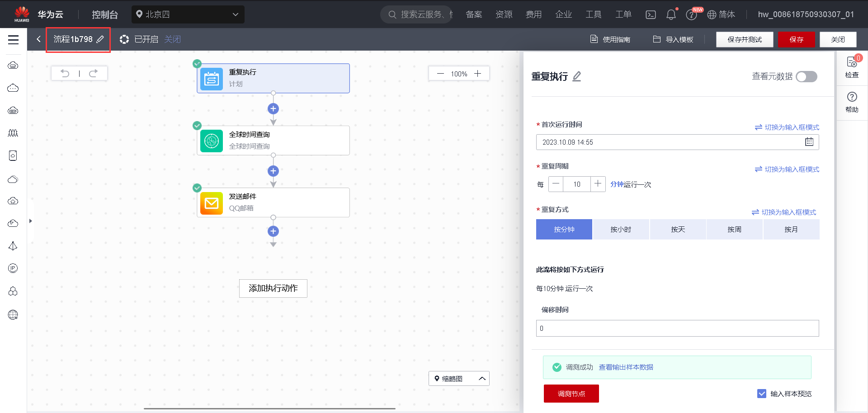Click the 调测节点 button
Image resolution: width=868 pixels, height=413 pixels.
pos(571,394)
